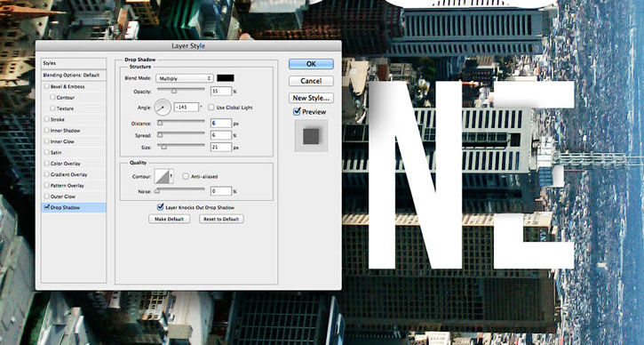The height and width of the screenshot is (345, 644).
Task: Toggle Layer Knocks Out Drop Shadow
Action: (x=161, y=207)
